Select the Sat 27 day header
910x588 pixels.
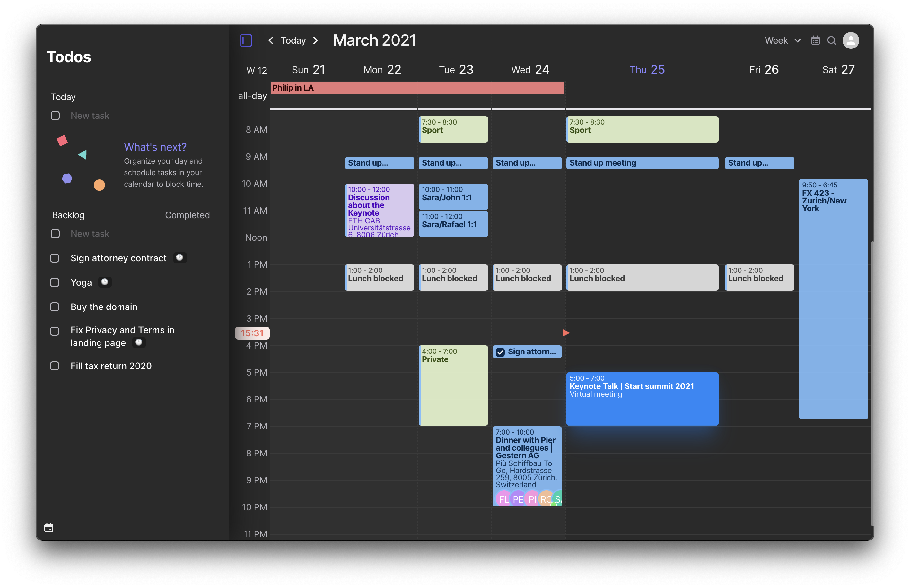[x=838, y=70]
